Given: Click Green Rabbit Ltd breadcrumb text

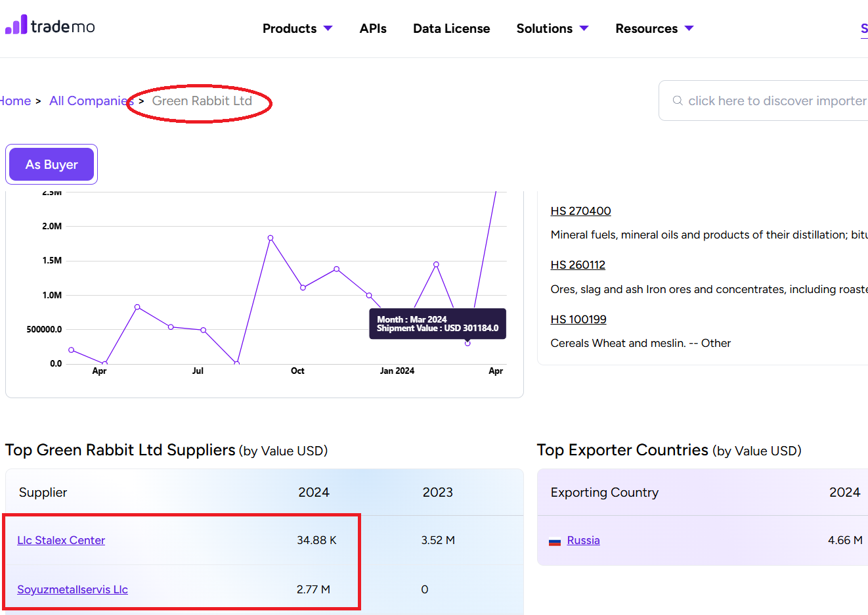Looking at the screenshot, I should pyautogui.click(x=202, y=101).
